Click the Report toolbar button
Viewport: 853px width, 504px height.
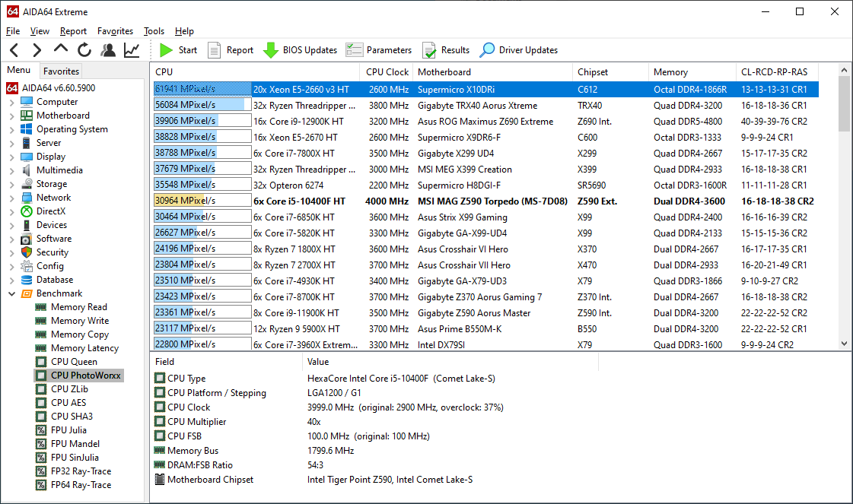pos(231,50)
